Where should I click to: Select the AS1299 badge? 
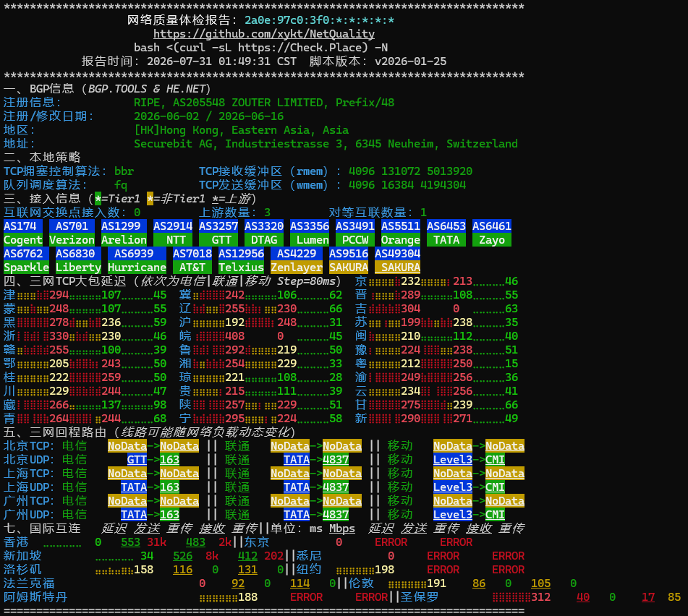124,226
